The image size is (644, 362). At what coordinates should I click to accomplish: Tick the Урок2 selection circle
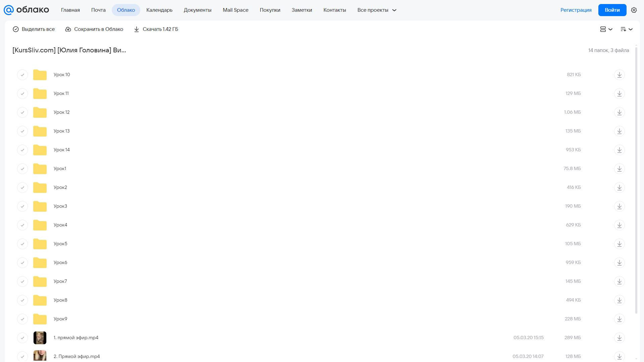(x=22, y=187)
